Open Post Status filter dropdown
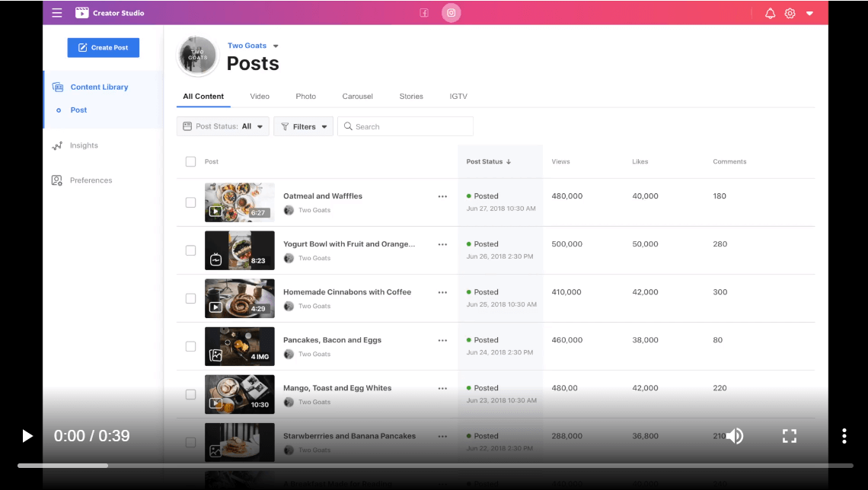This screenshot has width=868, height=490. click(x=223, y=126)
